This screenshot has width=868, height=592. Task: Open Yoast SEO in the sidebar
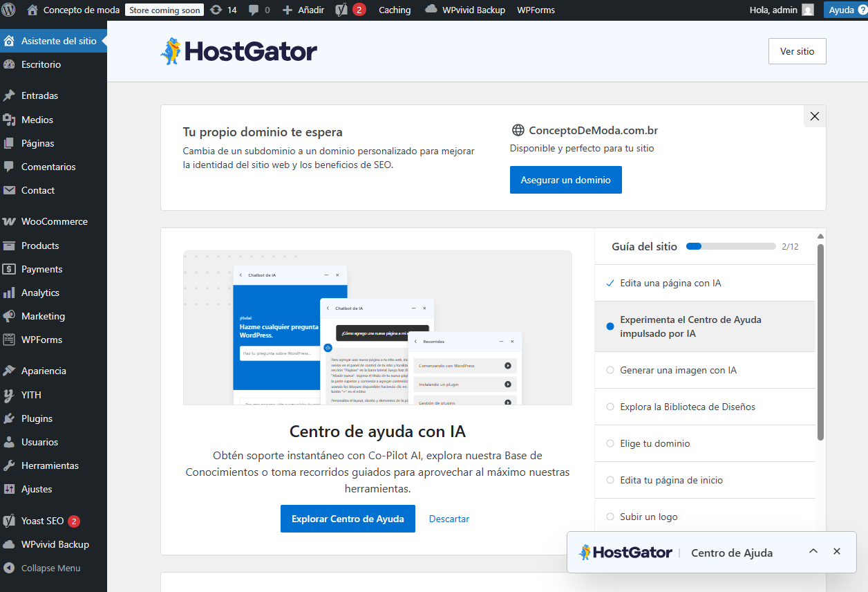[x=53, y=521]
